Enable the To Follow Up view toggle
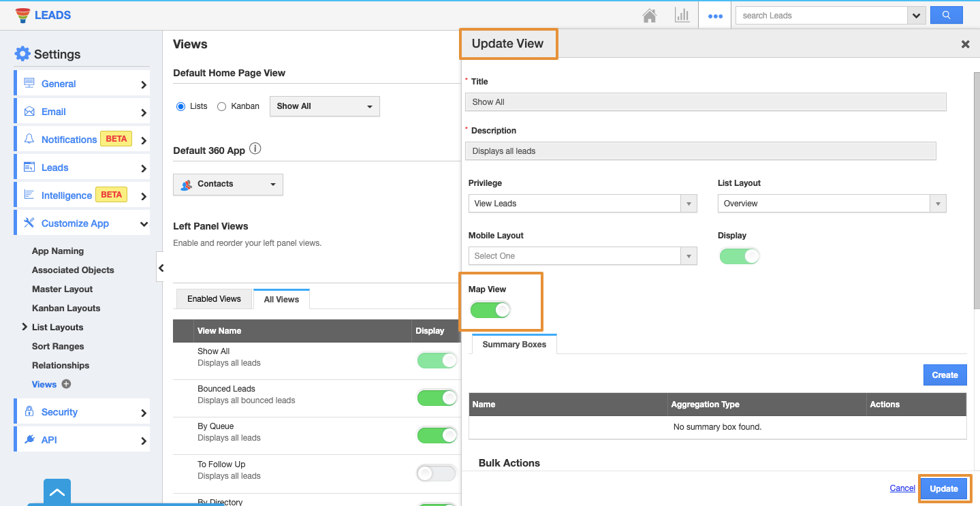Viewport: 980px width, 506px height. (436, 473)
